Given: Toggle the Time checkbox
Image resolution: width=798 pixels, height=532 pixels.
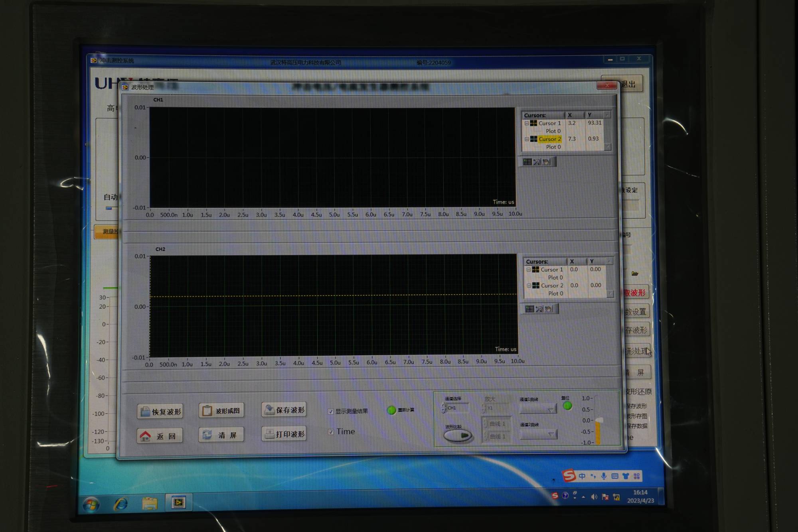Looking at the screenshot, I should tap(331, 432).
